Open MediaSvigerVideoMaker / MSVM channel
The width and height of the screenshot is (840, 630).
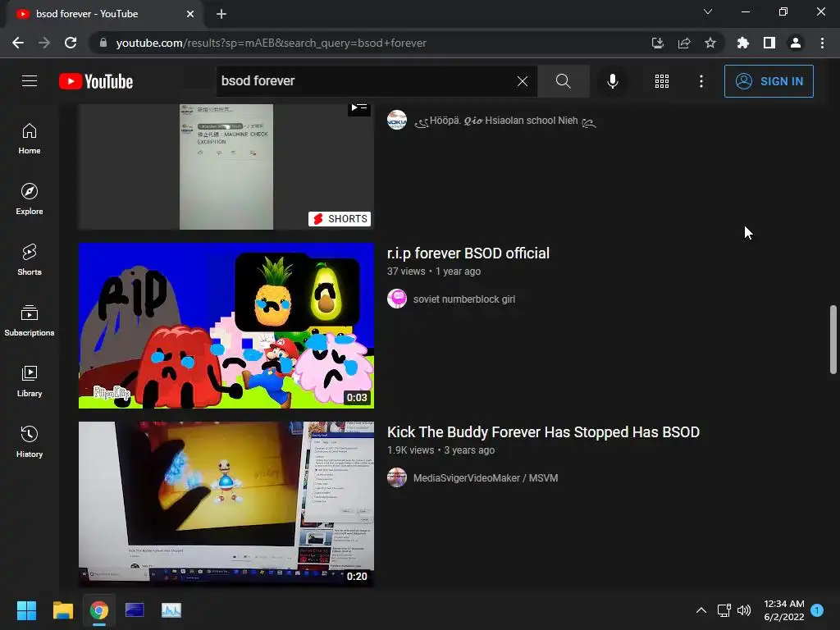tap(486, 478)
